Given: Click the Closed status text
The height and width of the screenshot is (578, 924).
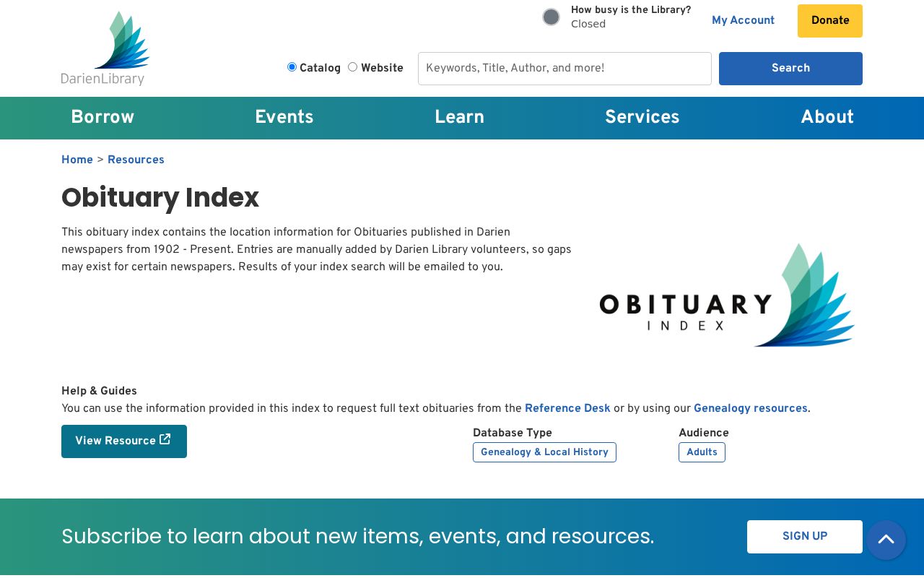Looking at the screenshot, I should coord(588,25).
